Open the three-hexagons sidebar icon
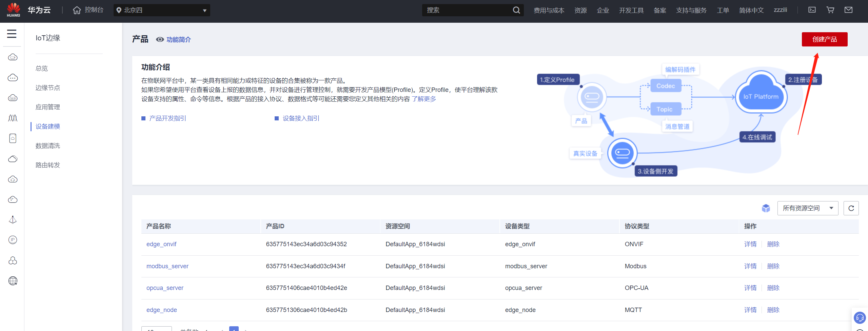The height and width of the screenshot is (331, 868). coord(13,260)
